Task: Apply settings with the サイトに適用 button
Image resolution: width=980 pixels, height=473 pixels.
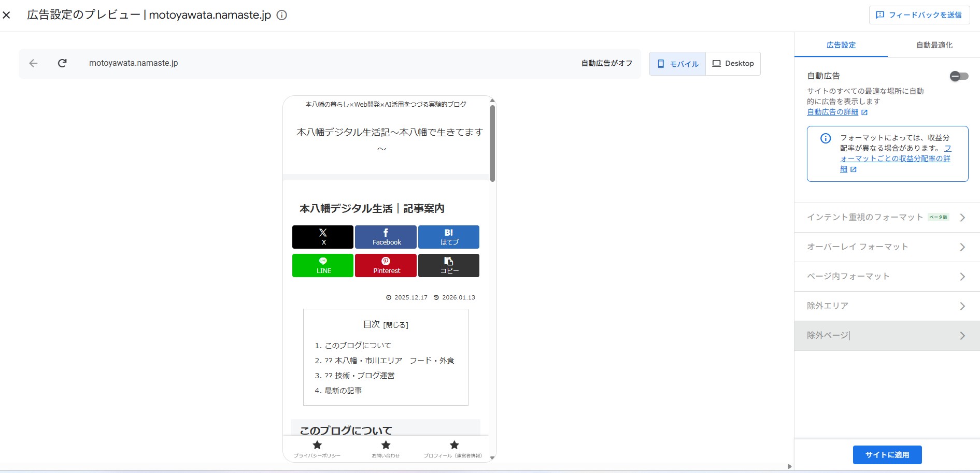Action: (887, 454)
